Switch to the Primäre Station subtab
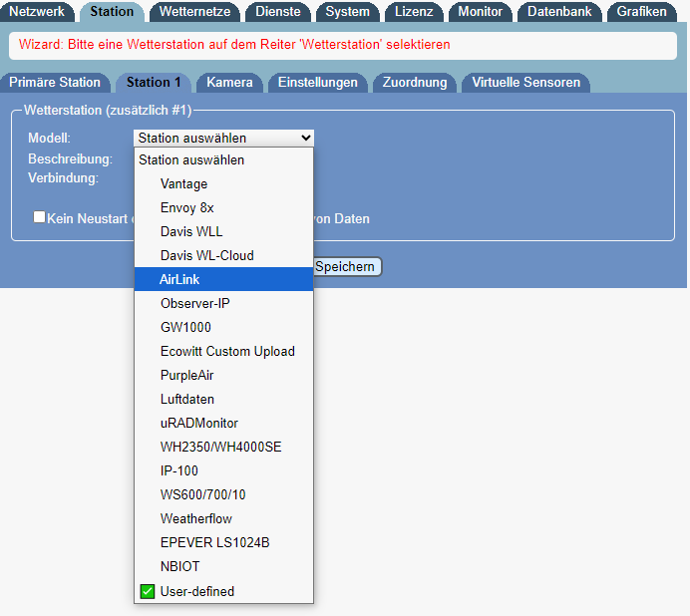The width and height of the screenshot is (690, 616). (x=55, y=83)
